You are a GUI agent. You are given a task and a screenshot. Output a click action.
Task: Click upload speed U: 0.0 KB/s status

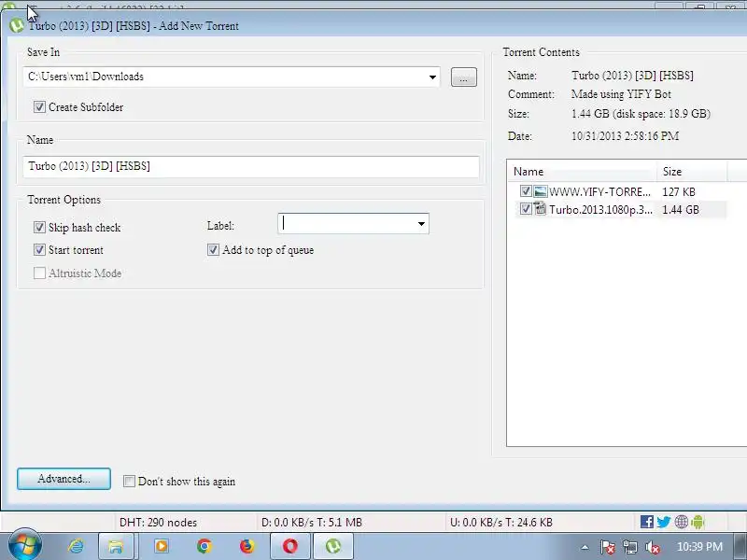pos(501,523)
